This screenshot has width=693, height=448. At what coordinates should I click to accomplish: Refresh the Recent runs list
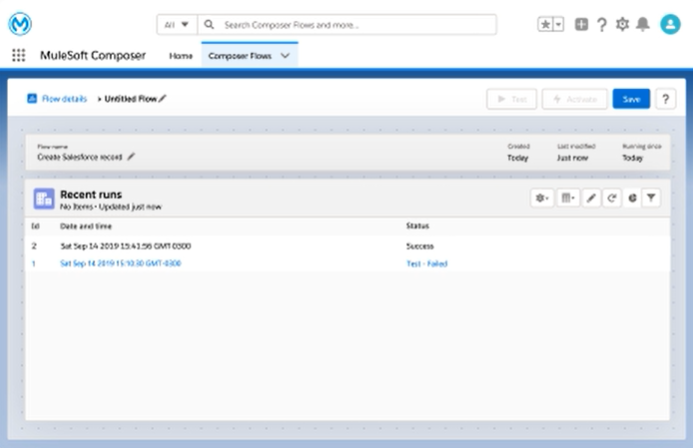coord(612,198)
